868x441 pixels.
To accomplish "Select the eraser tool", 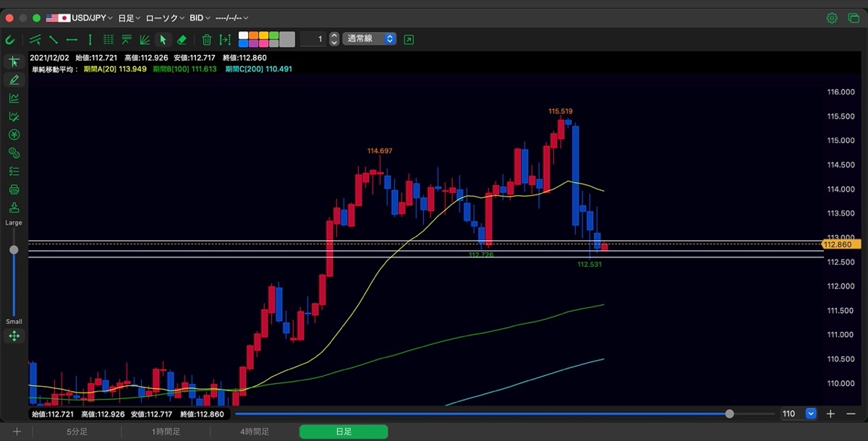I will 182,39.
